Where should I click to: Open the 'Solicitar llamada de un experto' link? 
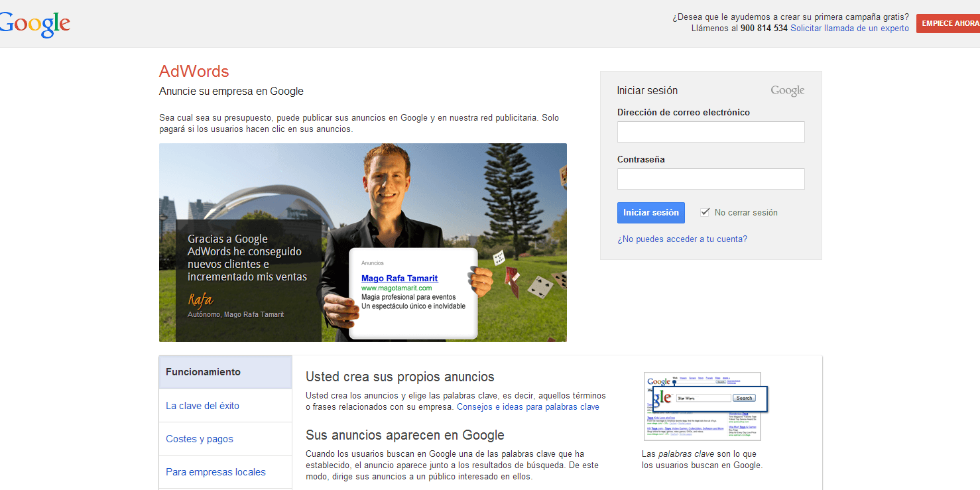pyautogui.click(x=849, y=28)
